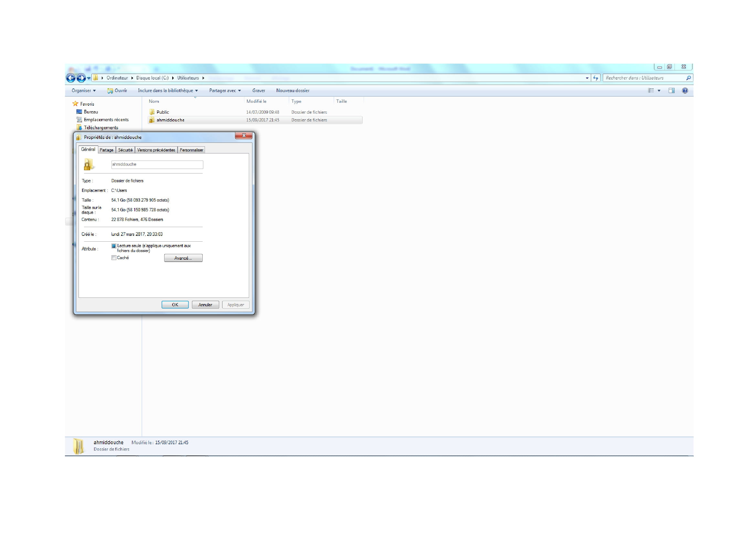Toggle the Lecture seule checkbox
This screenshot has width=756, height=534.
[x=114, y=246]
